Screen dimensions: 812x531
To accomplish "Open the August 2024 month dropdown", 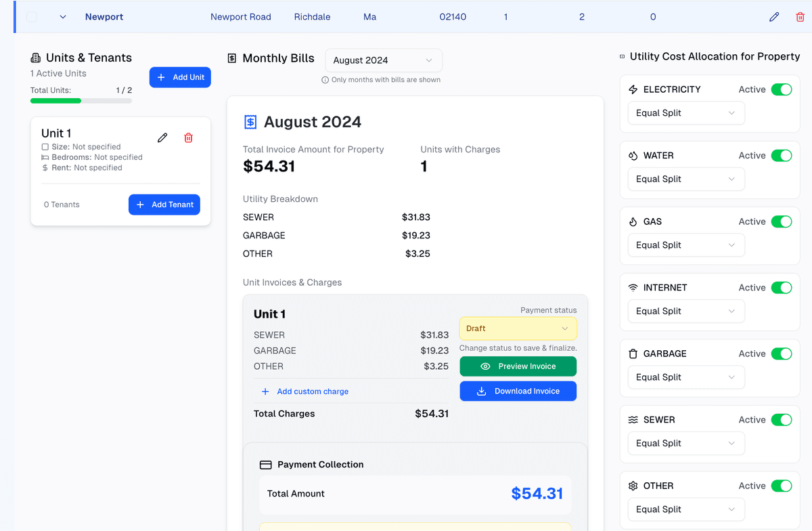I will (x=384, y=60).
